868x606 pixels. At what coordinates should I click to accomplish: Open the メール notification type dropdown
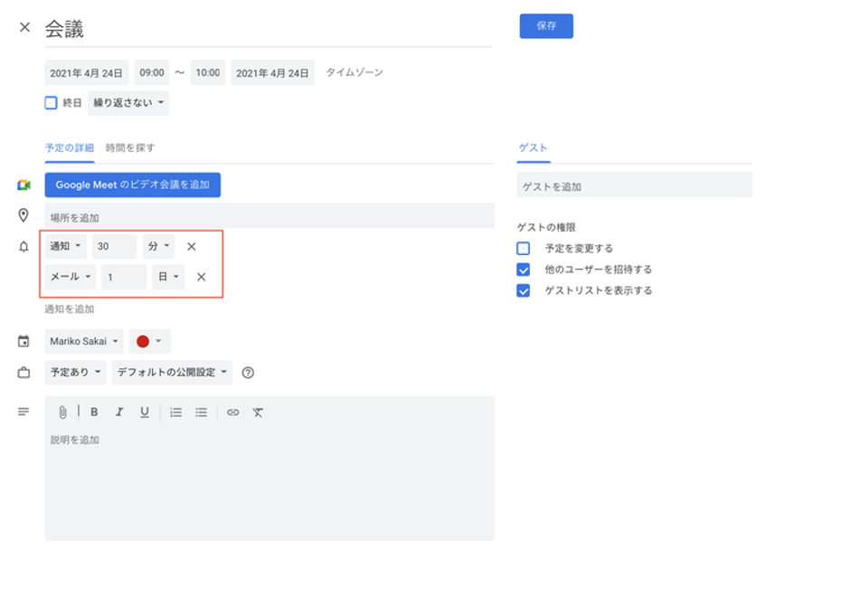(x=71, y=277)
